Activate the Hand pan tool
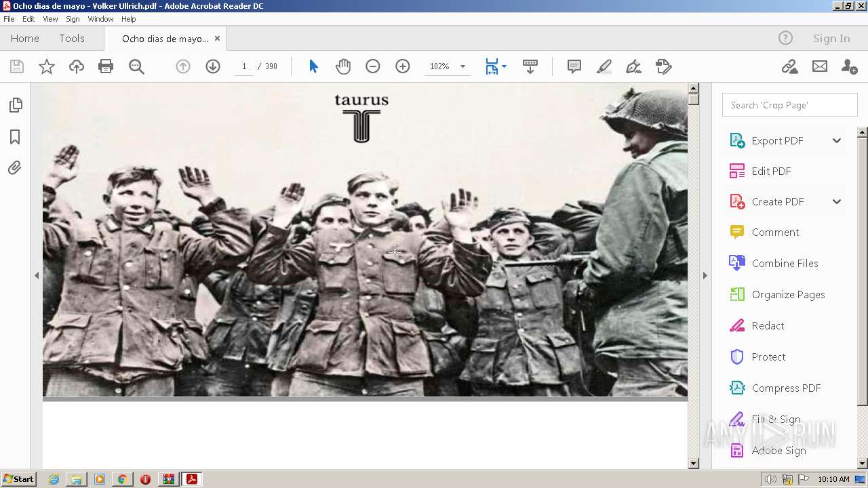 [343, 66]
